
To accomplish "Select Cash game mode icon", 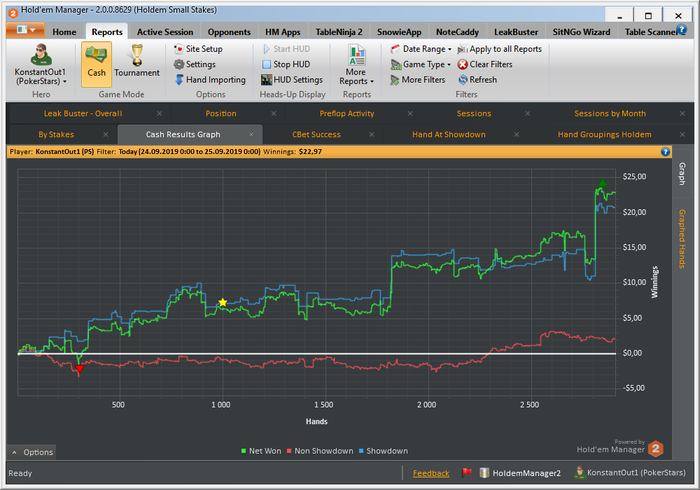I will [x=96, y=61].
